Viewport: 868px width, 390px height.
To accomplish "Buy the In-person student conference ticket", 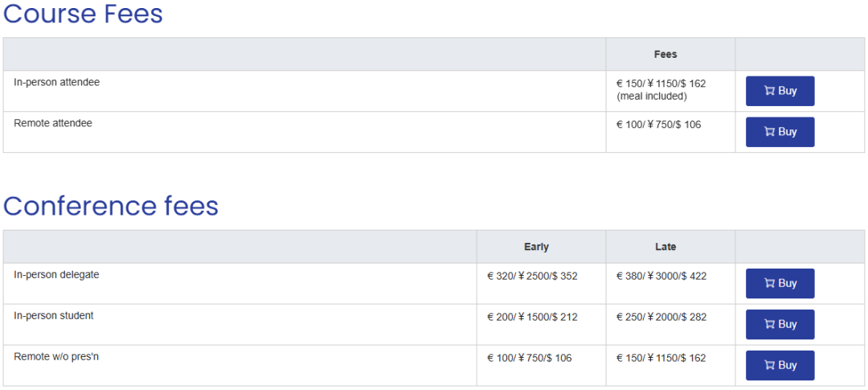I will pos(780,324).
